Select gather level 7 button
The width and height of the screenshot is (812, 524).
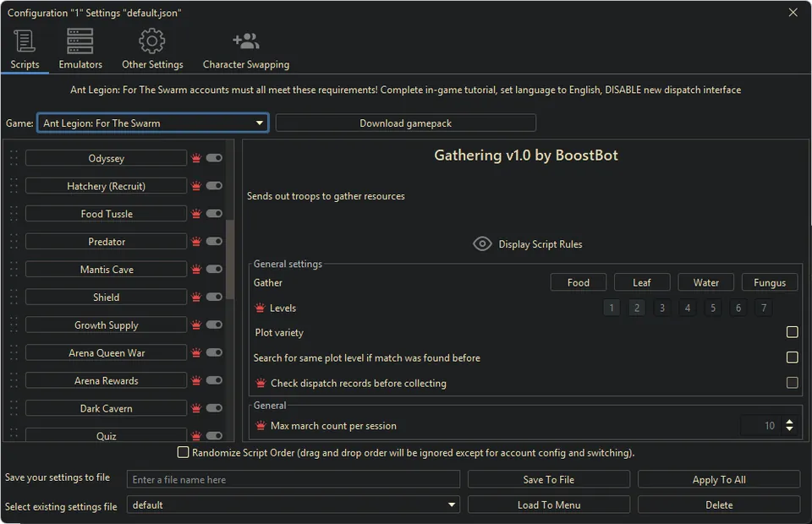[x=763, y=308]
